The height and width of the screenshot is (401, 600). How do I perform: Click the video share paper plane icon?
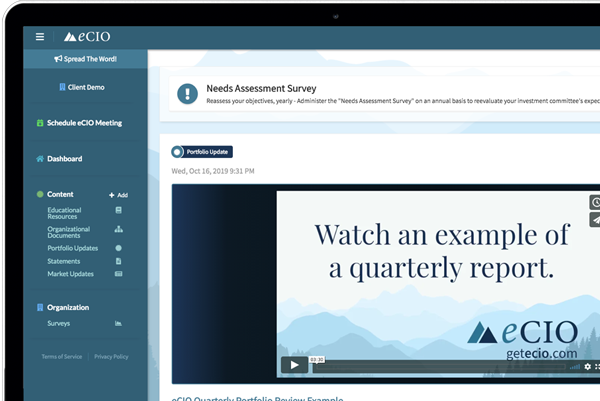[595, 220]
